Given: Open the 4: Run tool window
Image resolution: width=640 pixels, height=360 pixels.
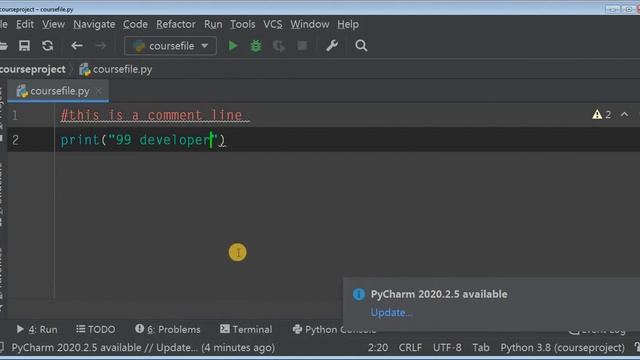Looking at the screenshot, I should (x=37, y=329).
